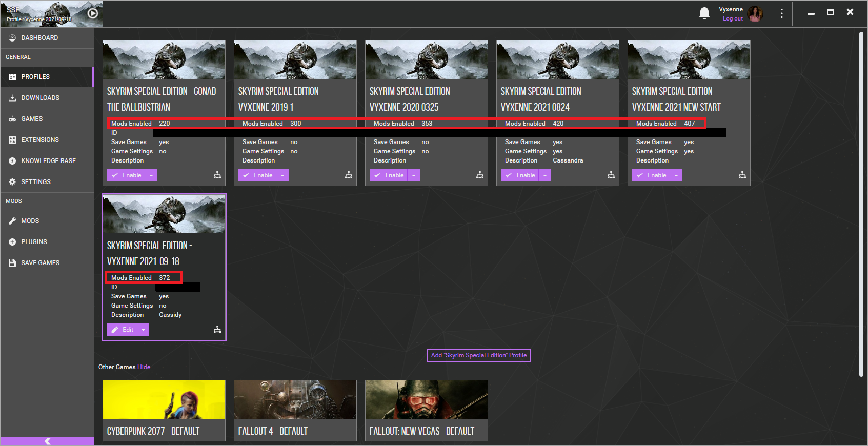The height and width of the screenshot is (446, 868).
Task: Select the Fallout 4 Default thumbnail
Action: tap(295, 399)
